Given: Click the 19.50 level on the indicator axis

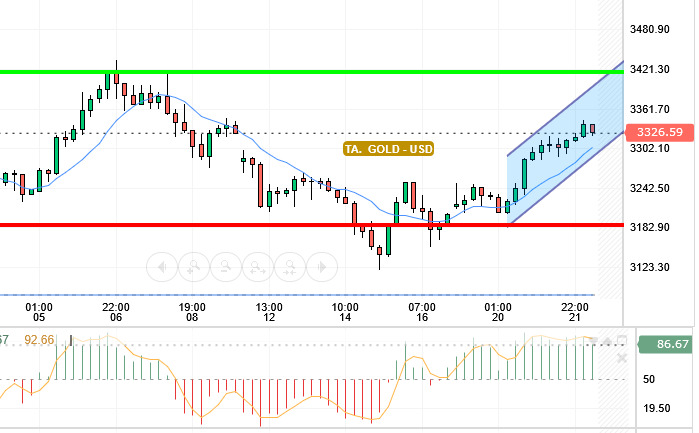Looking at the screenshot, I should [x=656, y=408].
